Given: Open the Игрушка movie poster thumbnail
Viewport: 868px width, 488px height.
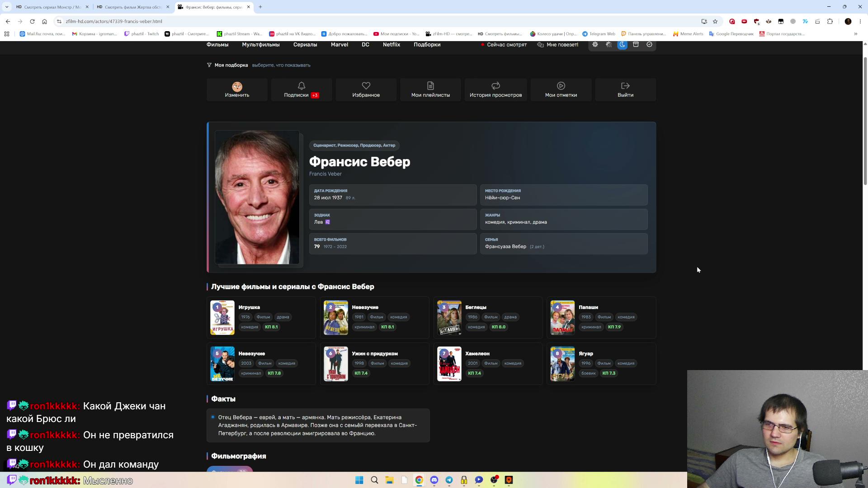Looking at the screenshot, I should (222, 318).
